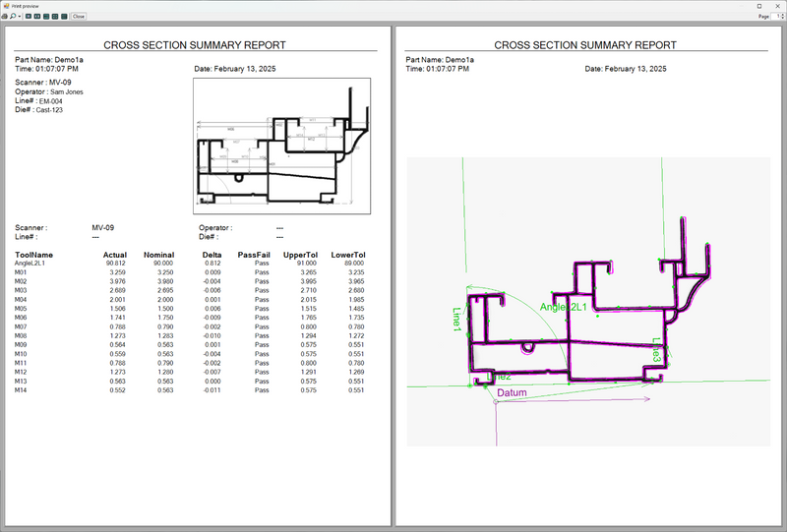The height and width of the screenshot is (532, 787).
Task: Switch to three pages layout view
Action: 46,17
